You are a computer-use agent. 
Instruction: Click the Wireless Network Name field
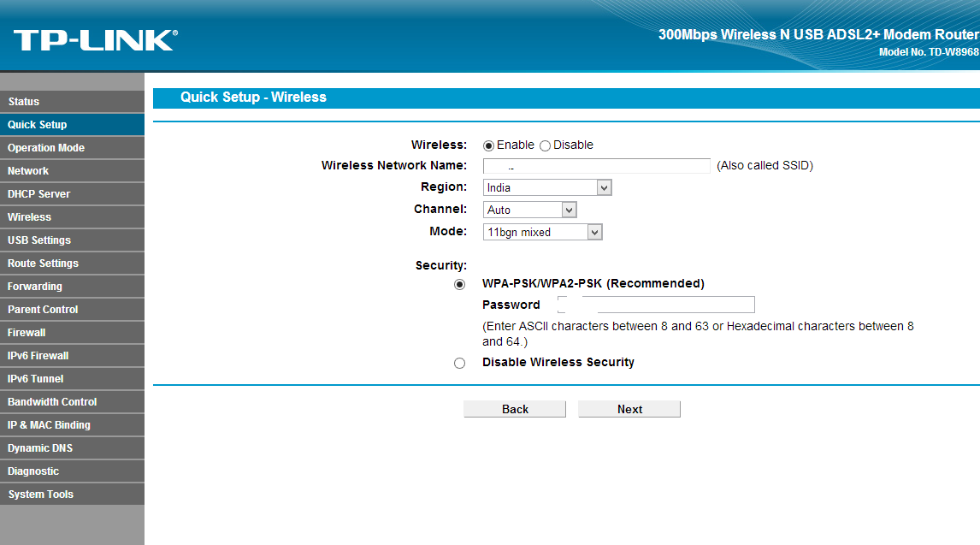[x=596, y=166]
